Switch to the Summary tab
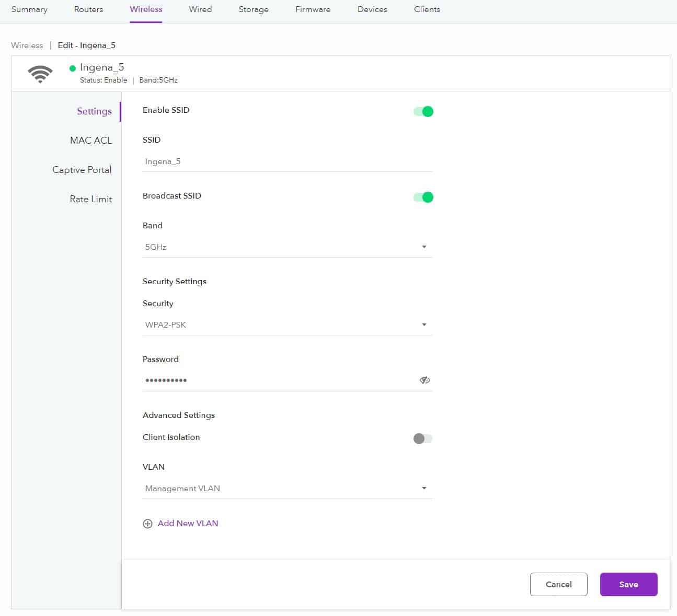This screenshot has height=616, width=677. point(29,9)
